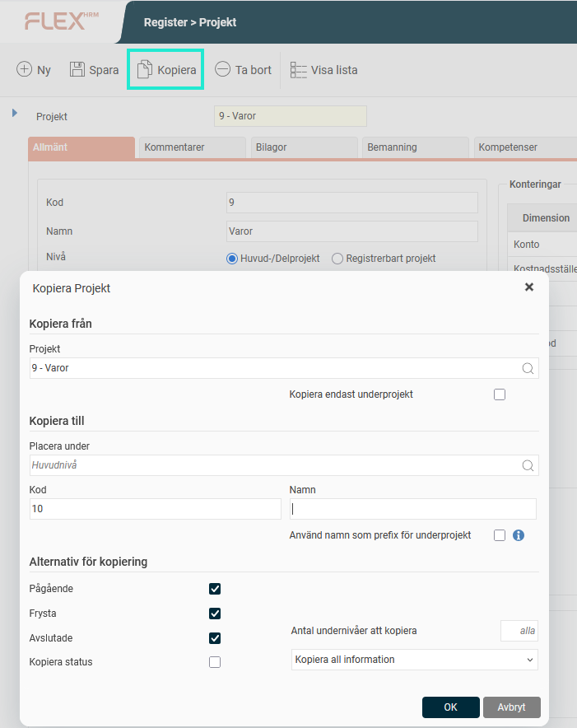This screenshot has height=728, width=577.
Task: Click the Spara save disk icon
Action: coord(77,70)
